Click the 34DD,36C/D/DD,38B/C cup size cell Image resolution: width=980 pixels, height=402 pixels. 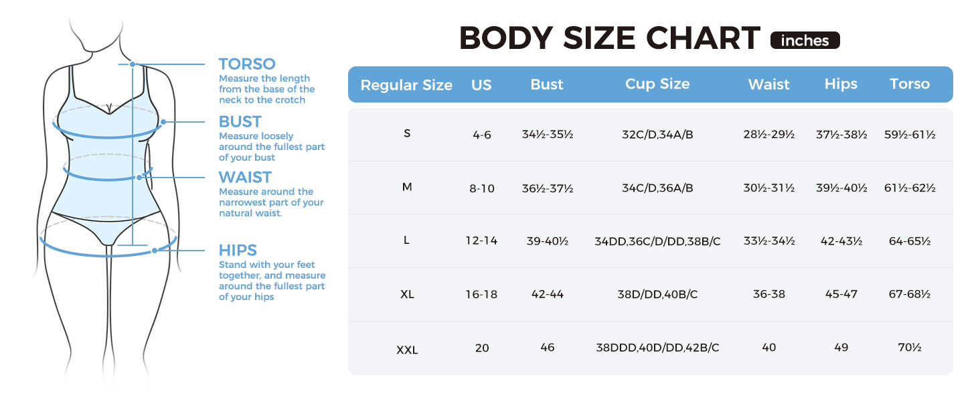657,241
